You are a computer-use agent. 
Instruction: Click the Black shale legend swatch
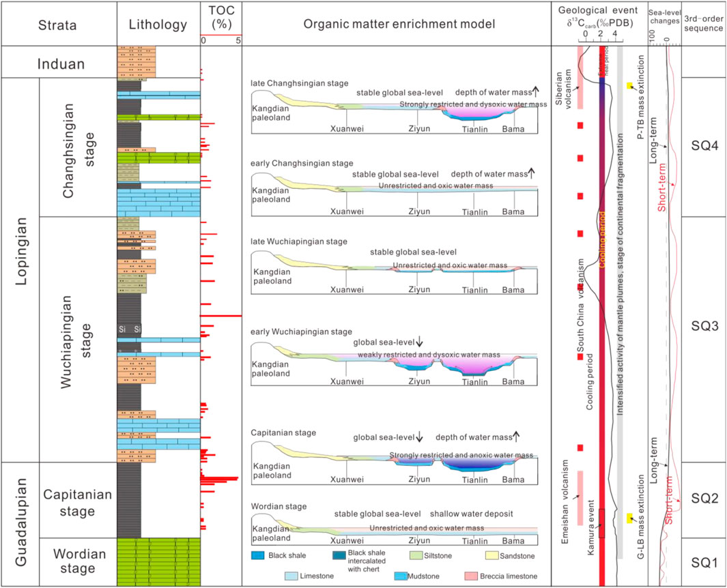pos(257,555)
